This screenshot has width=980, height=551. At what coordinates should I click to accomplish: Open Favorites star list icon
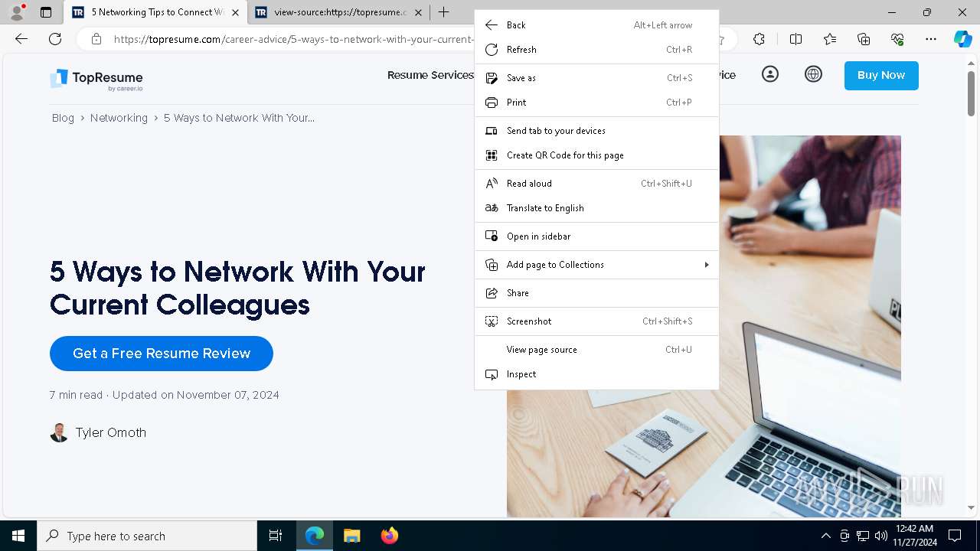[830, 39]
